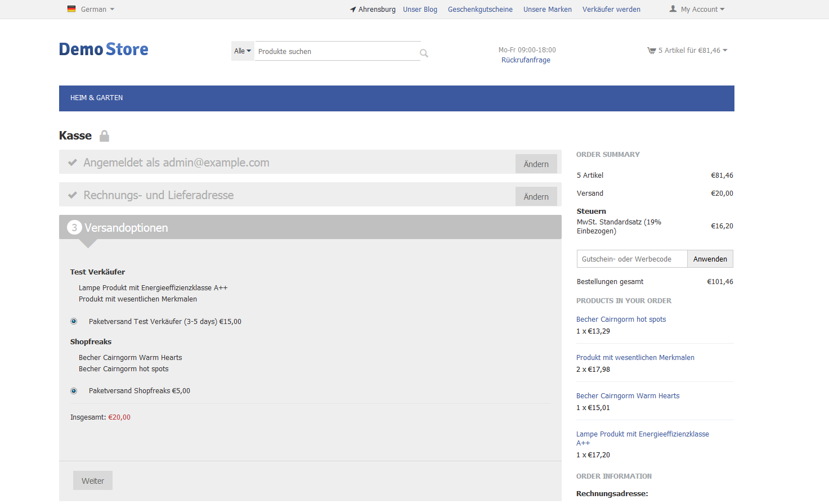Click the Test Verkäufer vendor heading
The image size is (829, 504).
click(x=97, y=272)
